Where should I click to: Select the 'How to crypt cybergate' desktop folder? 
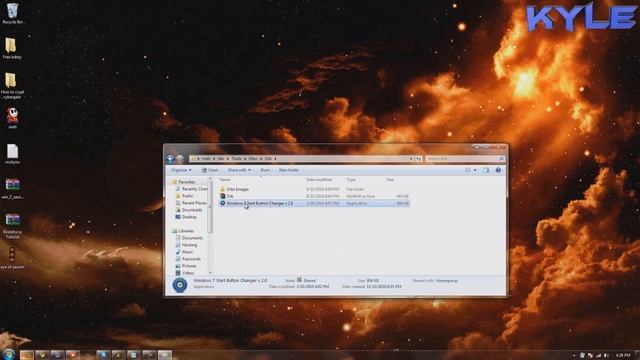[12, 86]
